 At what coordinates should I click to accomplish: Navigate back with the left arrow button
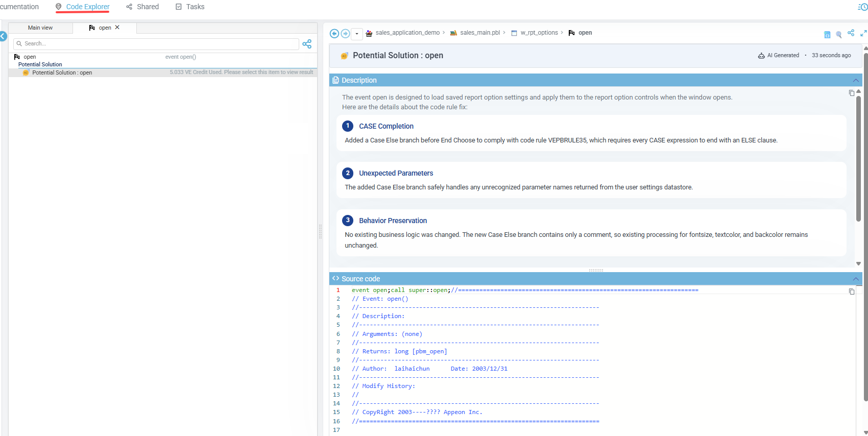334,33
